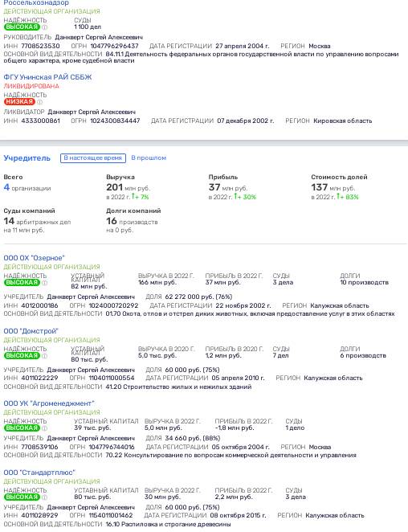Click ВЫСОКАЯ badge of Россельхознадзор
Viewport: 408px width, 532px height.
[22, 27]
